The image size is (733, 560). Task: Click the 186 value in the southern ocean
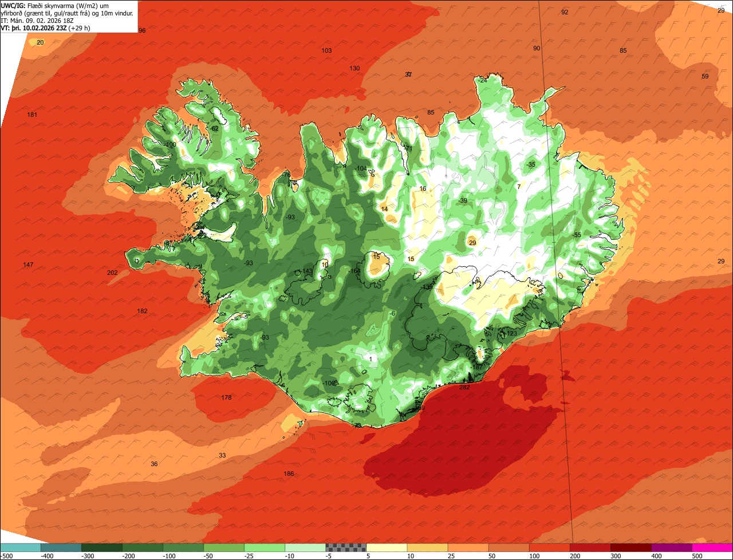[x=289, y=474]
